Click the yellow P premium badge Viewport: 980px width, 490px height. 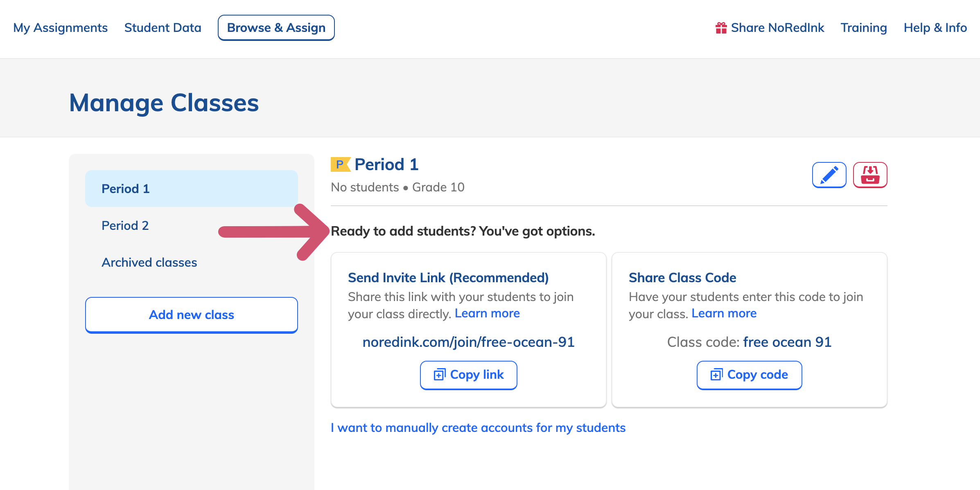tap(341, 164)
